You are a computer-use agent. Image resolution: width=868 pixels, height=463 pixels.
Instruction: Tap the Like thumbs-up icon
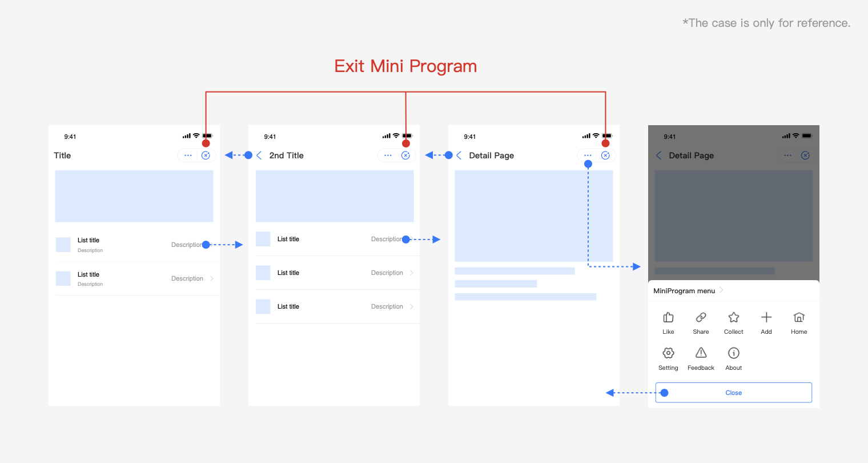coord(668,317)
